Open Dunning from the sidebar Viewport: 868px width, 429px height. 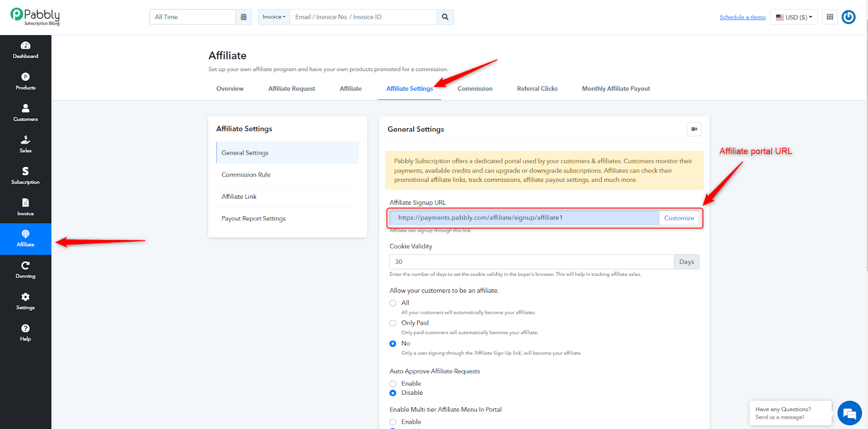tap(25, 270)
